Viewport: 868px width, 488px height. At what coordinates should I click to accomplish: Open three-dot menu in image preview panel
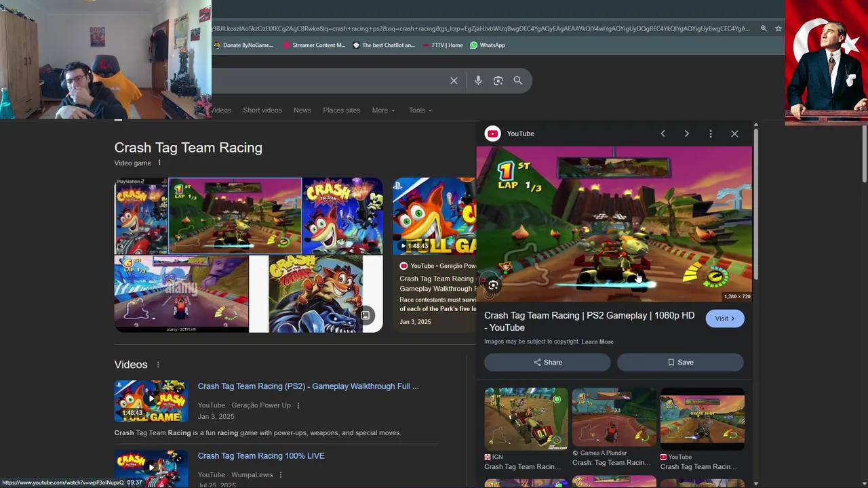[710, 134]
